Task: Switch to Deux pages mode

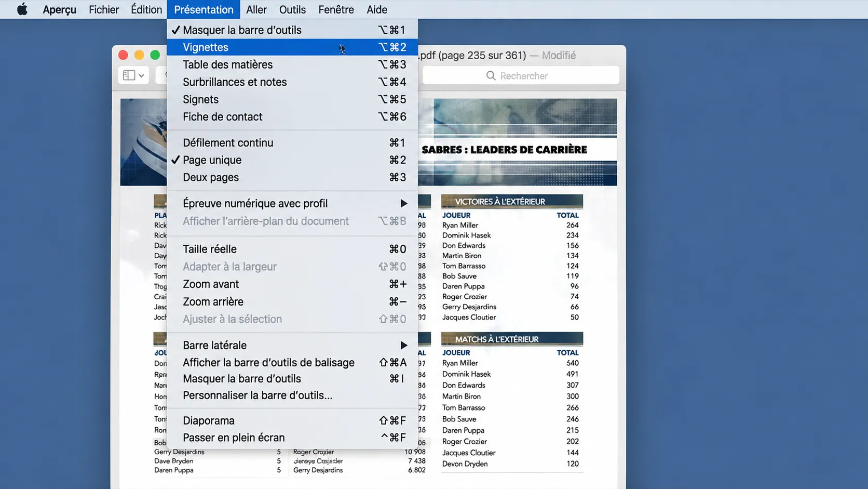Action: 292,177
